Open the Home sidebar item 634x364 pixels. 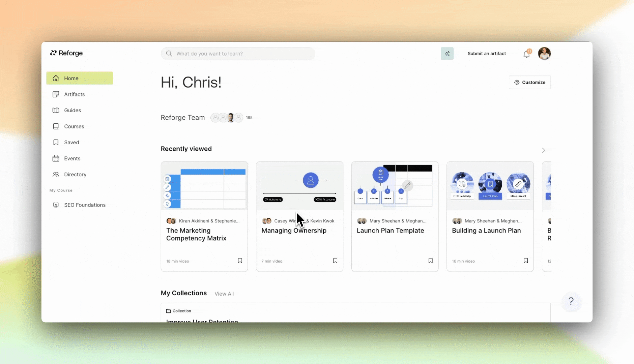point(80,78)
